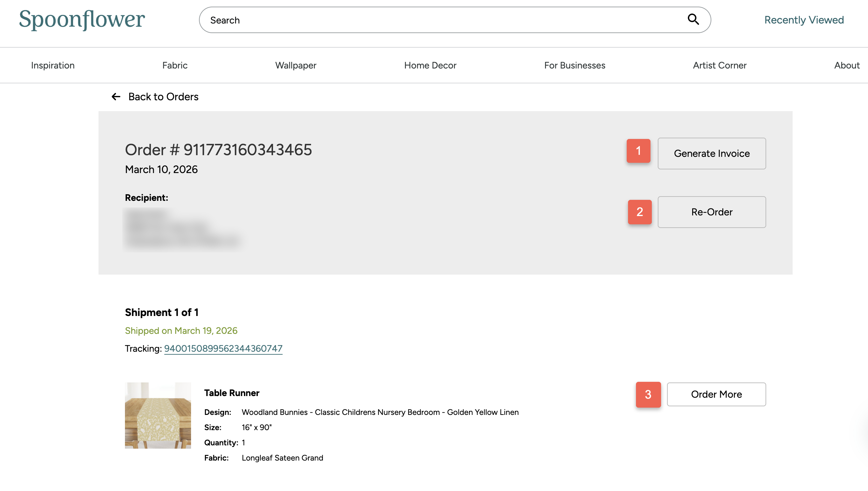Image resolution: width=868 pixels, height=491 pixels.
Task: Open the Artist Corner menu
Action: coord(719,66)
